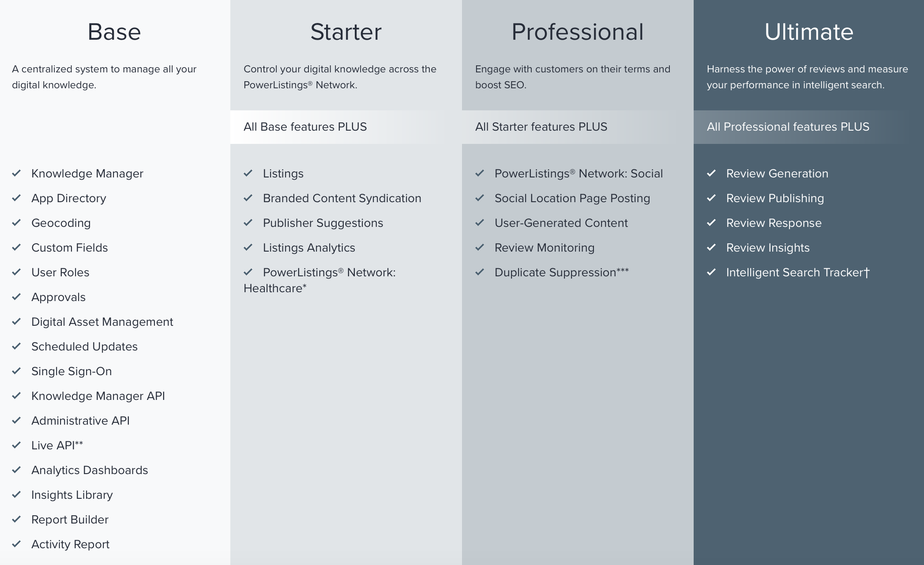
Task: Select the Starter plan heading
Action: coord(346,32)
